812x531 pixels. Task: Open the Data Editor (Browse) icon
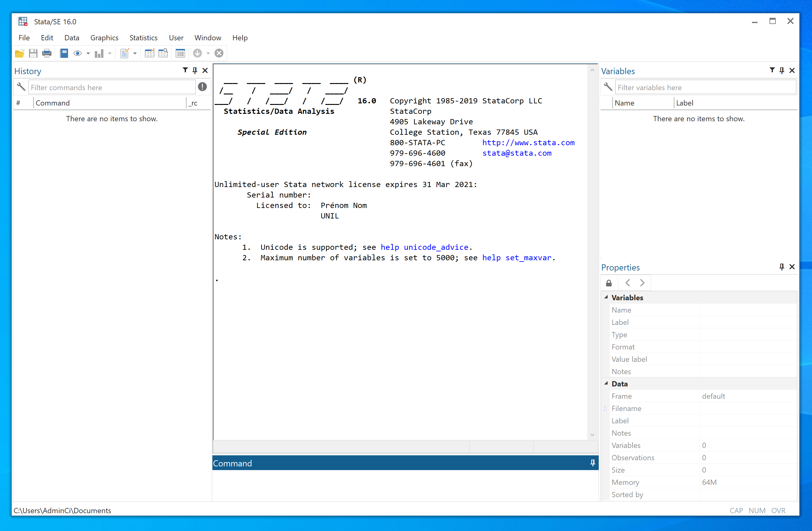(163, 54)
